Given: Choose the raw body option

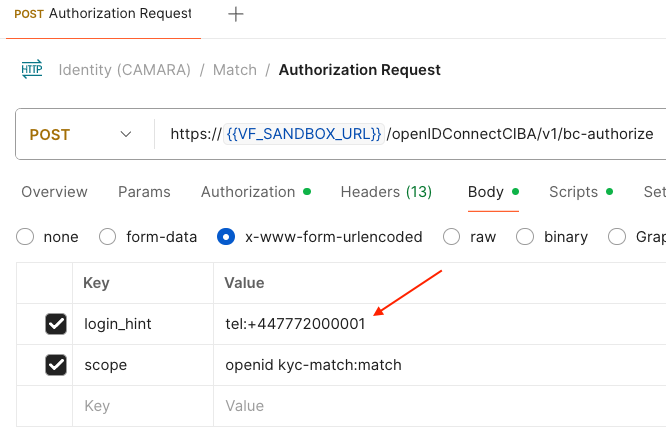Looking at the screenshot, I should coord(452,237).
